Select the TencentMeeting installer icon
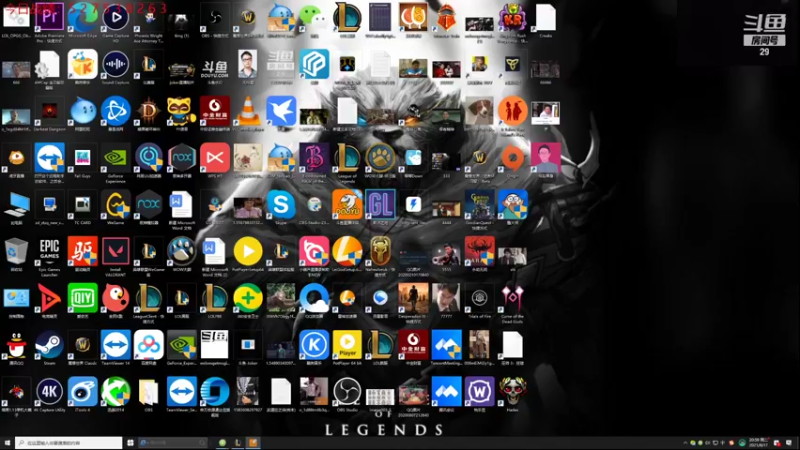 pyautogui.click(x=446, y=345)
